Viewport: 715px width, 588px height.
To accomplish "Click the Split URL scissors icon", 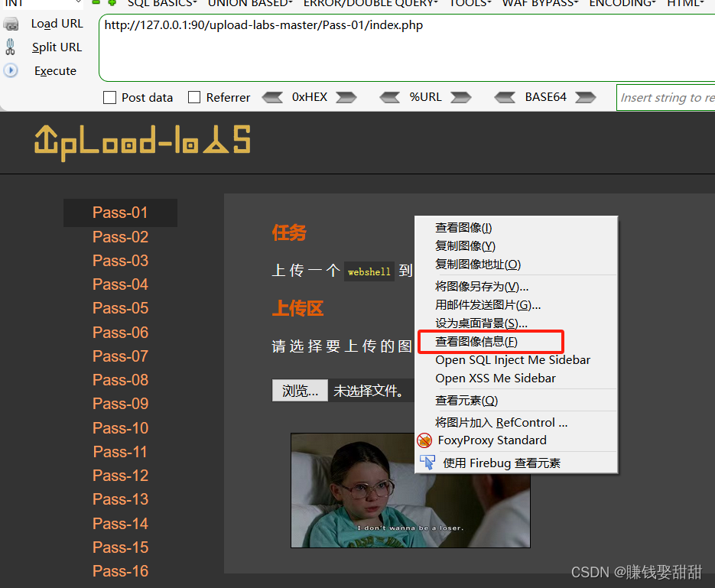I will point(10,47).
